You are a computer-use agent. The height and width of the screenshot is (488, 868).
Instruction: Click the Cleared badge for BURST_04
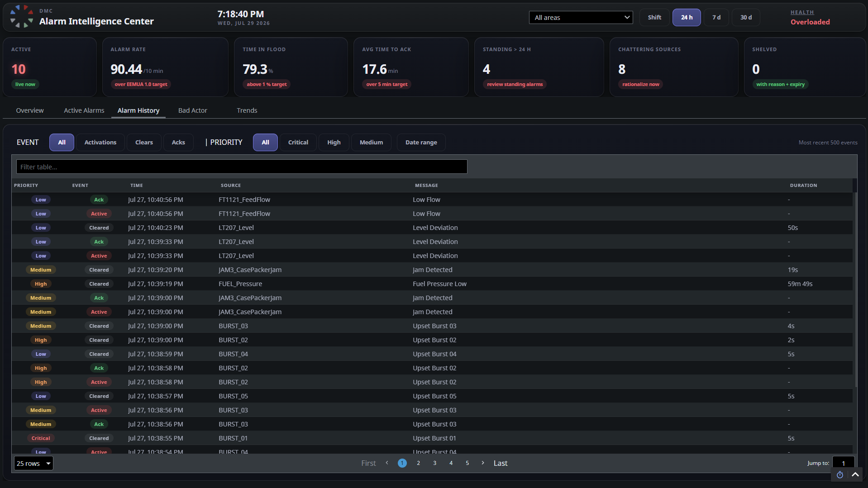tap(99, 354)
